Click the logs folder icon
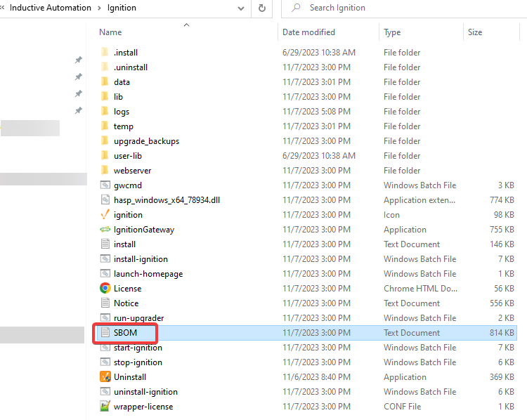 tap(105, 111)
